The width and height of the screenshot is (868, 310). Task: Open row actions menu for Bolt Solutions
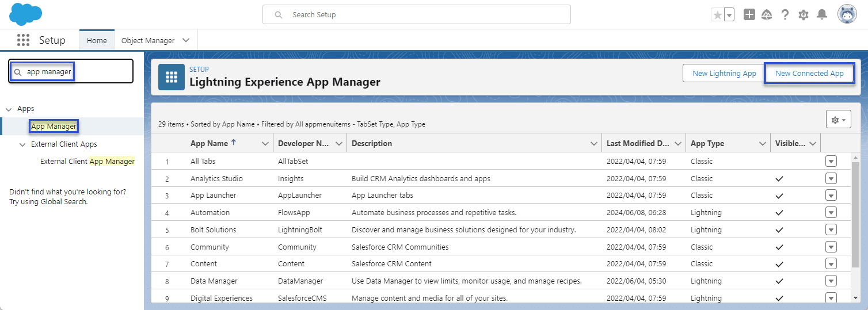coord(831,229)
